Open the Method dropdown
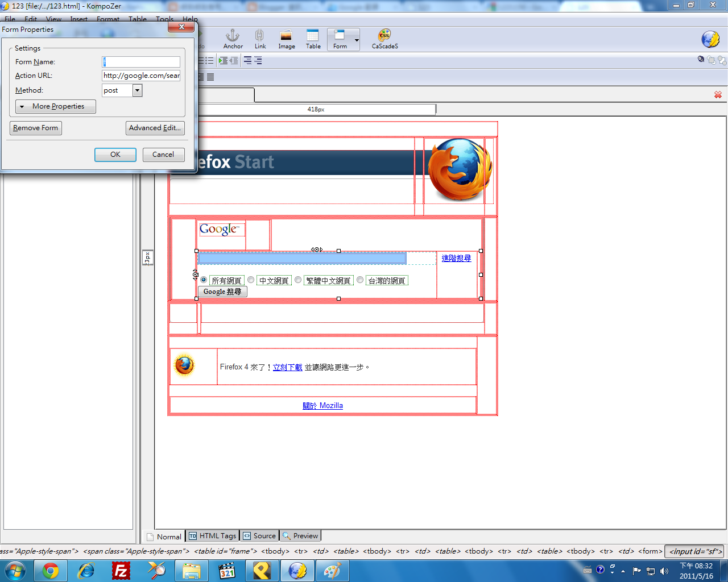 (137, 90)
